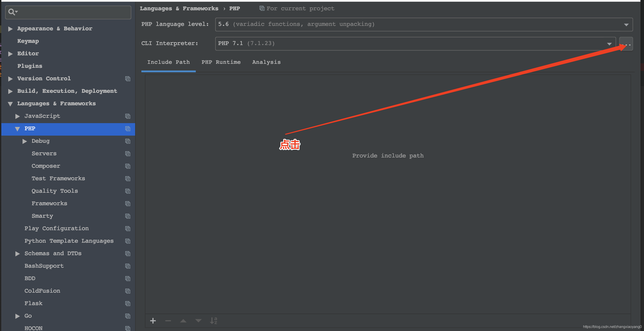
Task: Click the remove include path minus icon
Action: tap(168, 321)
